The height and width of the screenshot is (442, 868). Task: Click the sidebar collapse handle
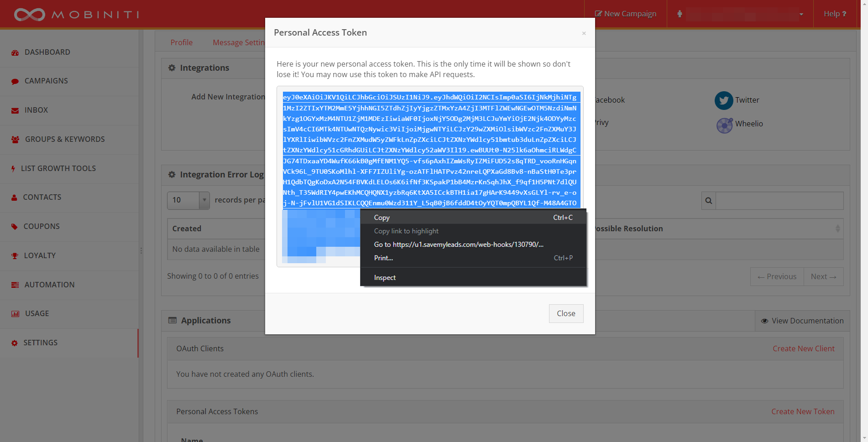pos(141,250)
